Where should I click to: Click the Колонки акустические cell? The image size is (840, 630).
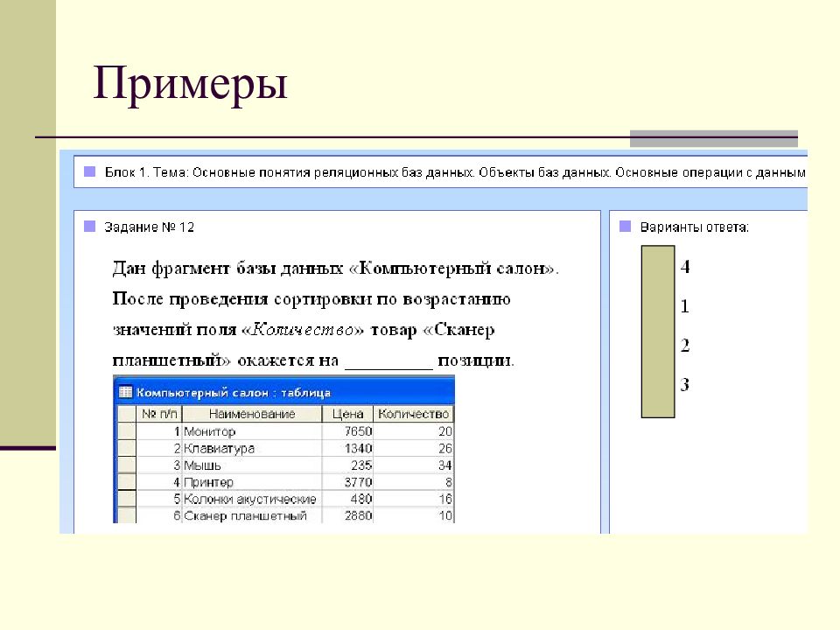coord(252,499)
